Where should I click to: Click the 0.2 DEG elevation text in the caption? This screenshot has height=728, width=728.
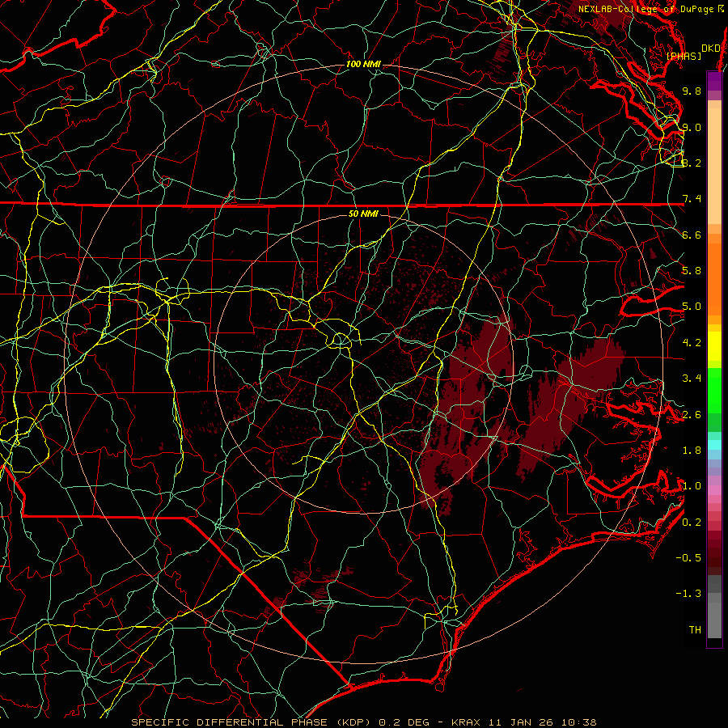[x=404, y=722]
